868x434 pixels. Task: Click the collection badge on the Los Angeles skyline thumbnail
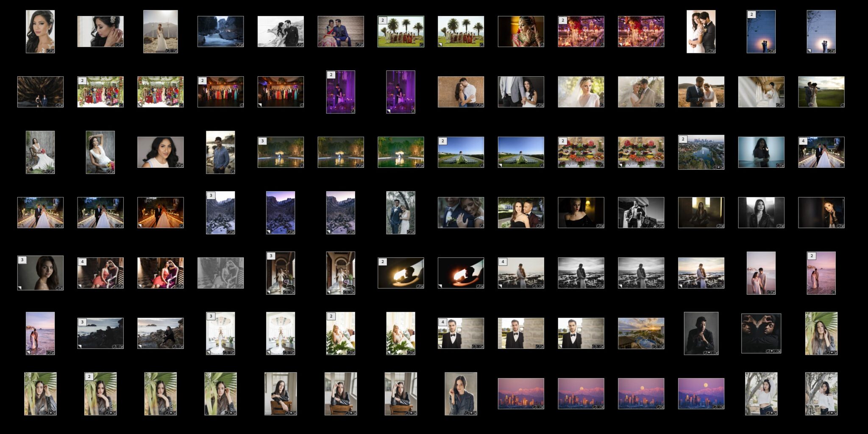(x=719, y=168)
